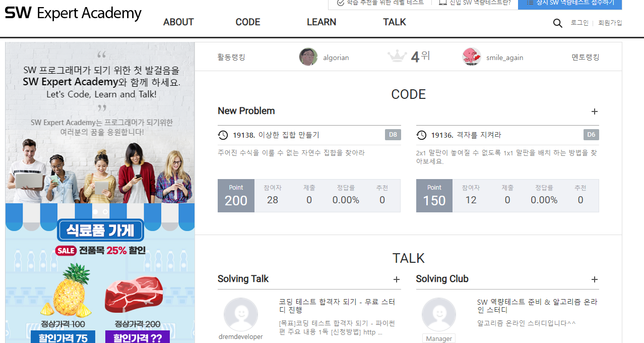Viewport: 644px width, 343px height.
Task: Click the list icon in the blue 접수하기 button
Action: [x=530, y=3]
